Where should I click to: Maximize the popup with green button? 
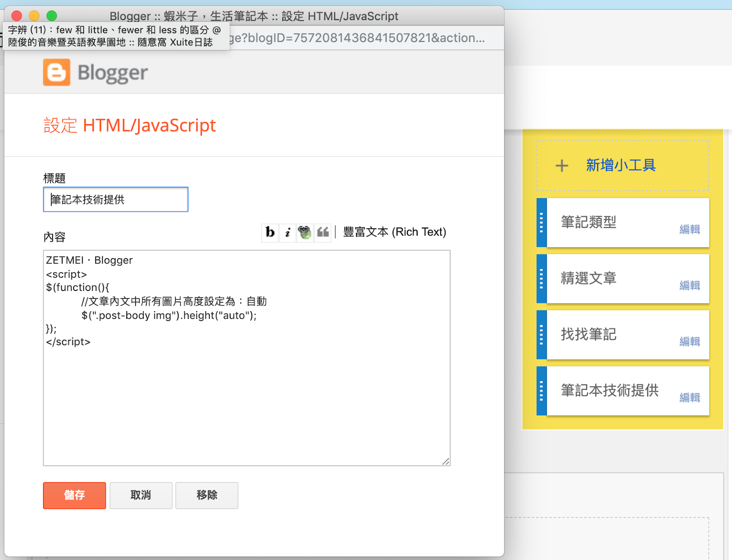(x=52, y=16)
